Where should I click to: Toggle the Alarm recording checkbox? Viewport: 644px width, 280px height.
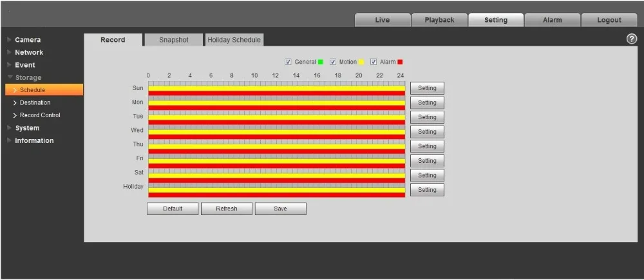click(x=374, y=62)
